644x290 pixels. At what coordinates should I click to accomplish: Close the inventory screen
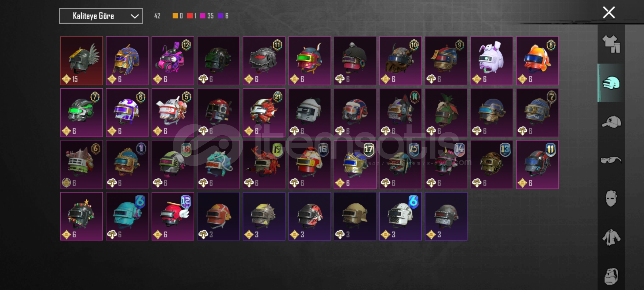609,12
